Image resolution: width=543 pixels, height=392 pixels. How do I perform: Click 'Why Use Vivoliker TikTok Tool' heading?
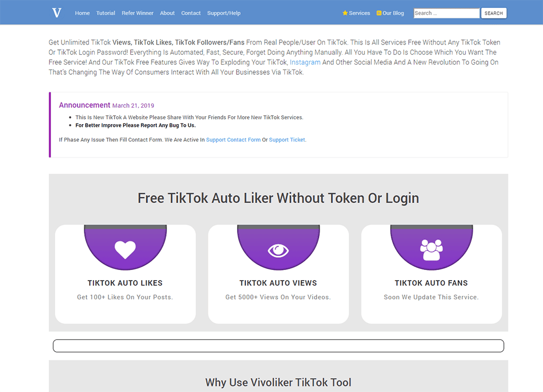pyautogui.click(x=278, y=382)
